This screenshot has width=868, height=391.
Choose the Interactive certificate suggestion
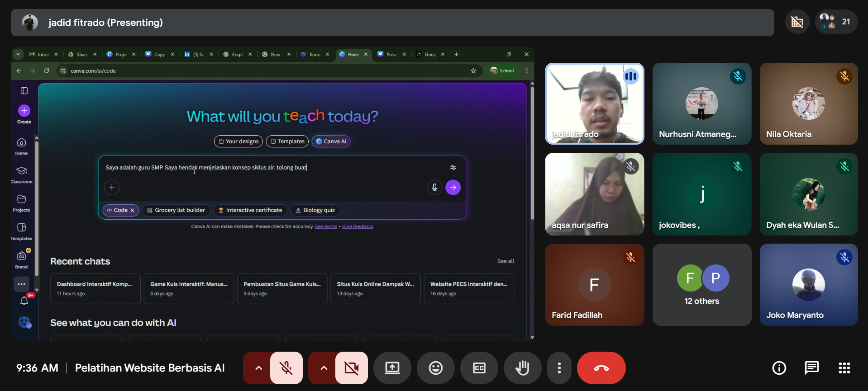[x=250, y=210]
